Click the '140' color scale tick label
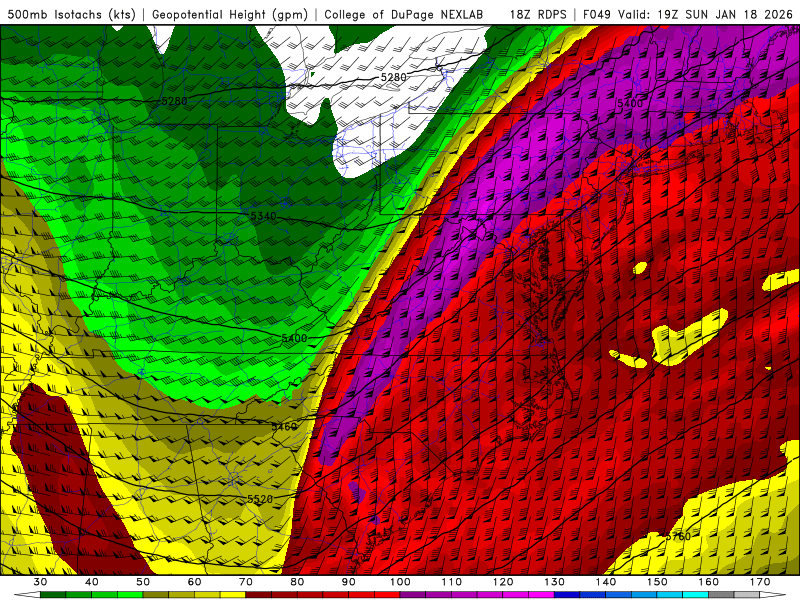This screenshot has height=600, width=800. (606, 582)
